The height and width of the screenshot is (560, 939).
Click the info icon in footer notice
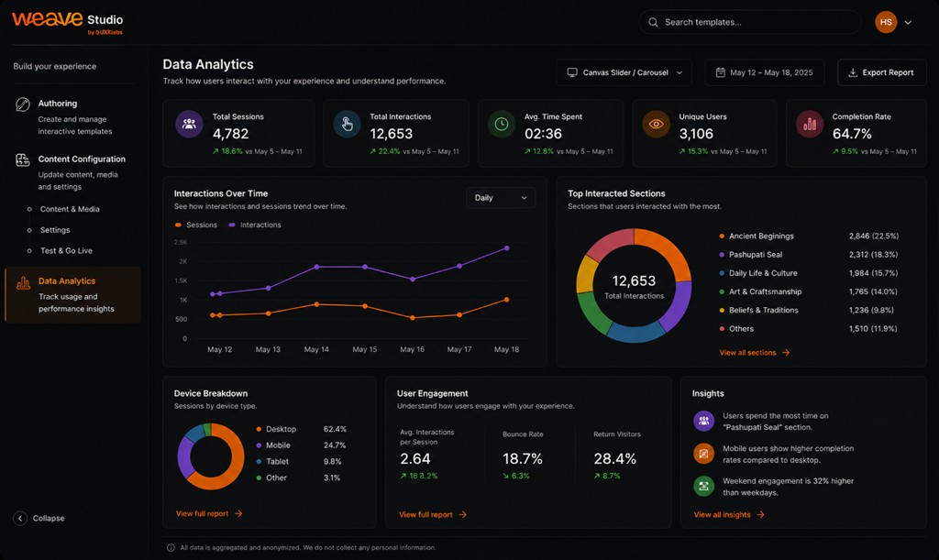pos(171,547)
